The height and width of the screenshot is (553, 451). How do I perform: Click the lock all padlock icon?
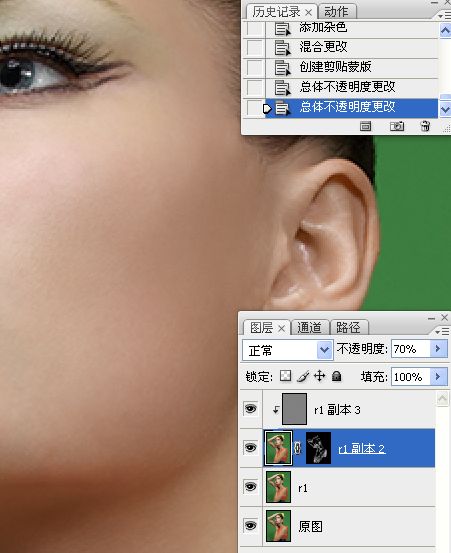337,376
